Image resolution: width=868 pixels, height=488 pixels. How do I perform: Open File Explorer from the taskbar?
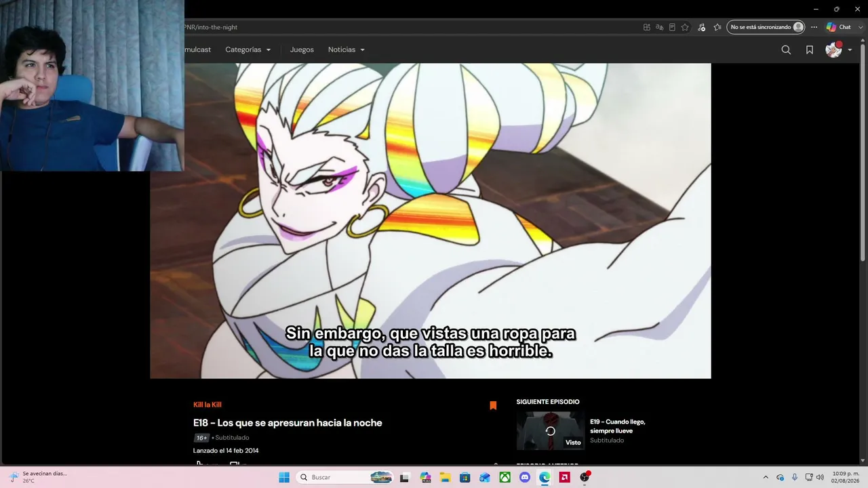click(x=445, y=477)
